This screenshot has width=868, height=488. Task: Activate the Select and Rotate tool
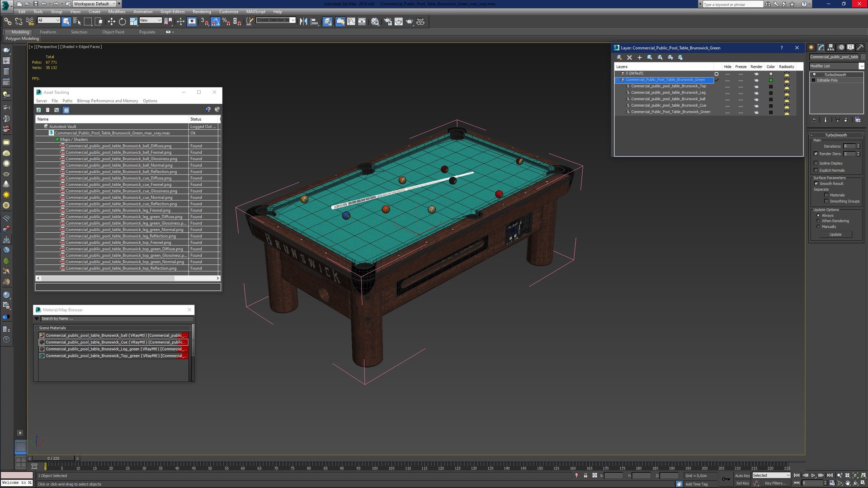point(122,21)
